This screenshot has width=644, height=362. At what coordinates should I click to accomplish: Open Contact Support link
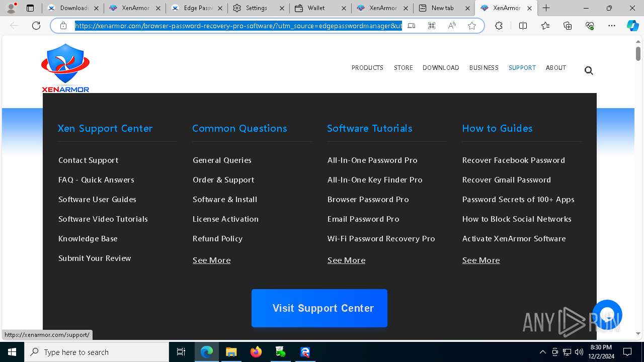point(89,160)
